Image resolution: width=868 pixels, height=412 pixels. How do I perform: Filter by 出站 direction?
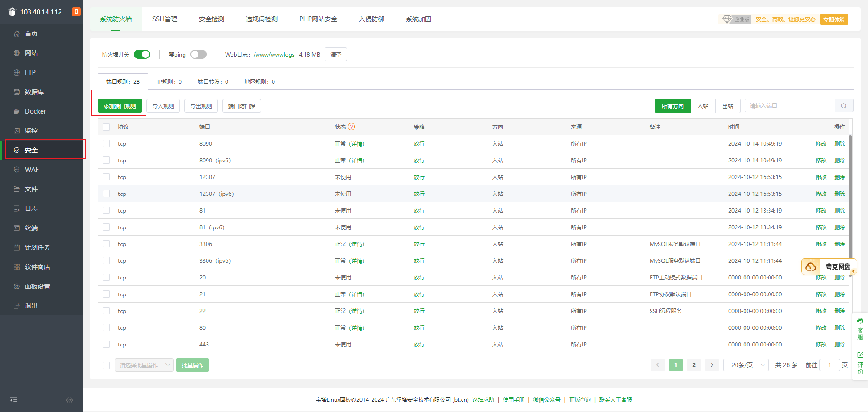point(728,106)
